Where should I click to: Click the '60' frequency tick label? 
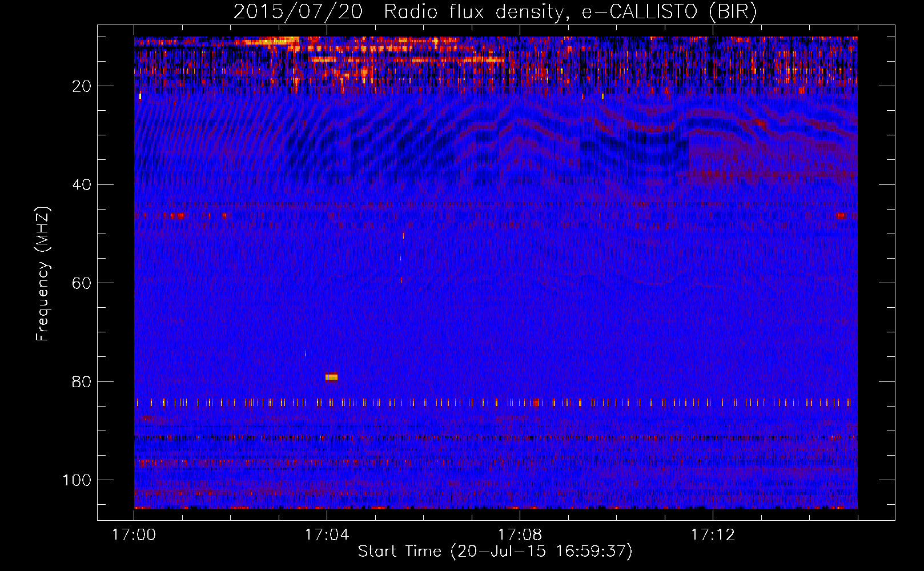[x=82, y=283]
